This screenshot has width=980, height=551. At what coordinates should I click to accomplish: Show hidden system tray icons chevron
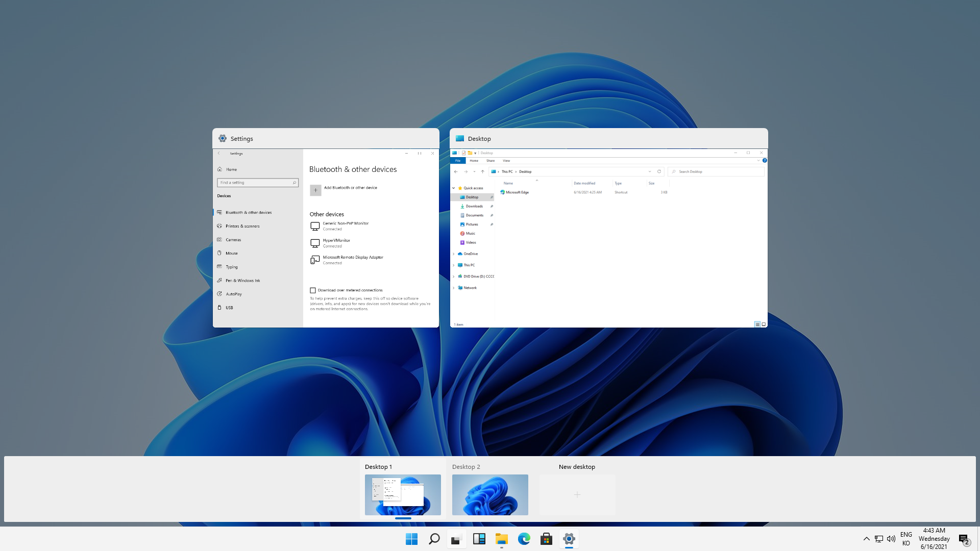pyautogui.click(x=866, y=539)
